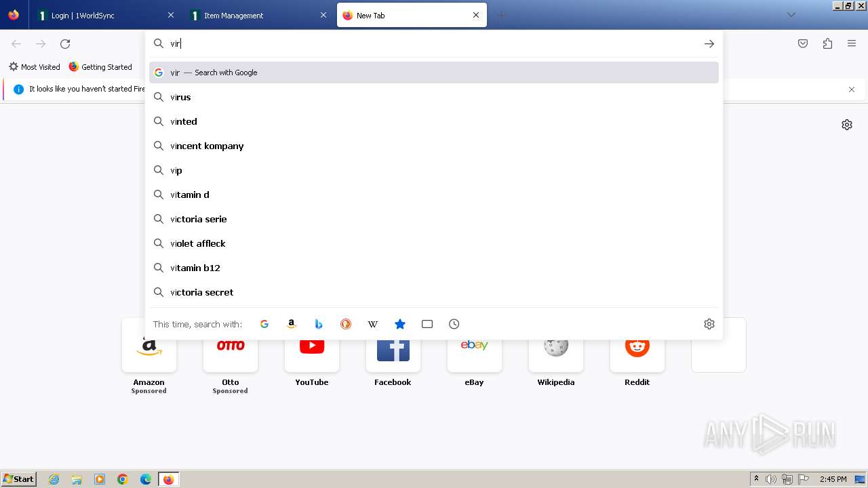
Task: Open File Explorer from taskbar
Action: pos(77,479)
